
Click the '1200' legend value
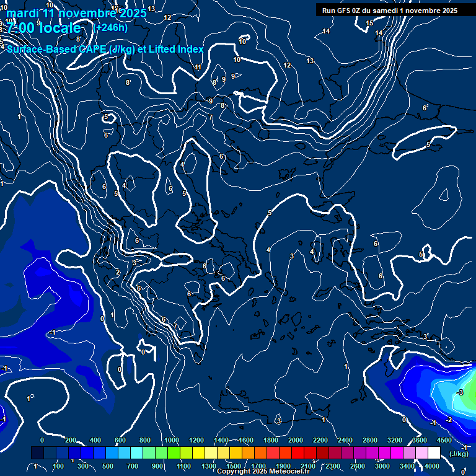coord(196,440)
